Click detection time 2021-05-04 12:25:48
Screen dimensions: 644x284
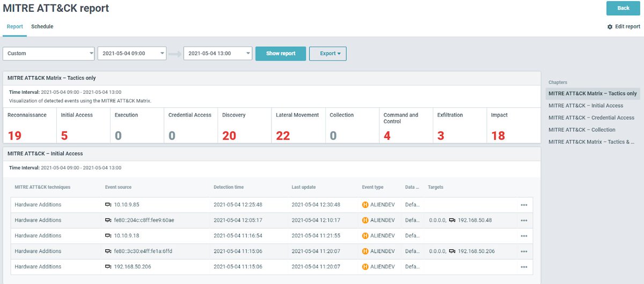pos(238,205)
